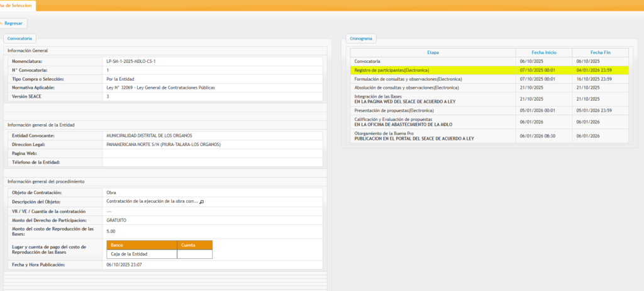Screen dimensions: 644x291
Task: Select the Ficha de Selección tab
Action: (17, 5)
